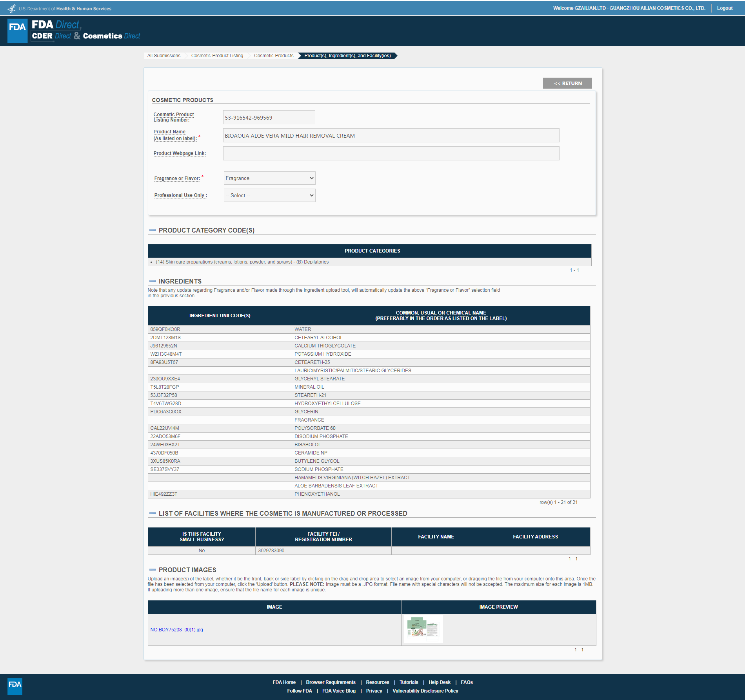Collapse the Product Images section

tap(153, 570)
